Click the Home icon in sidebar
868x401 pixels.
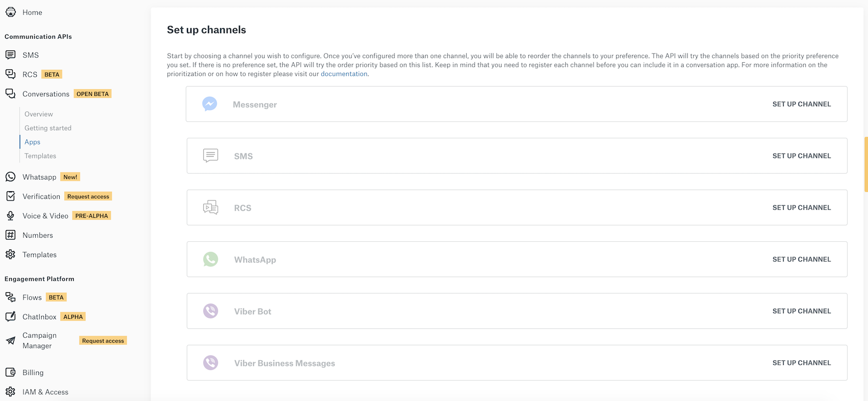(x=10, y=12)
